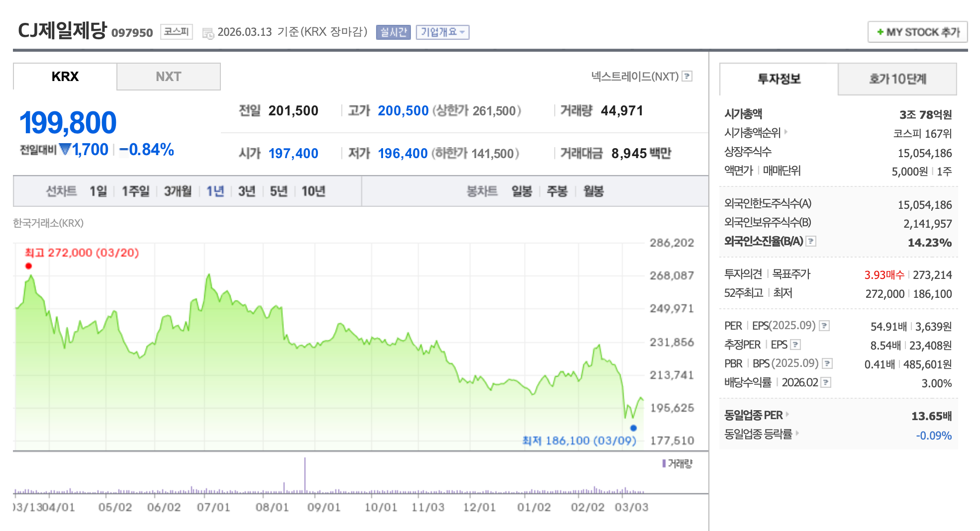Click arrow next to 시가총액순위
980x531 pixels.
click(x=786, y=132)
